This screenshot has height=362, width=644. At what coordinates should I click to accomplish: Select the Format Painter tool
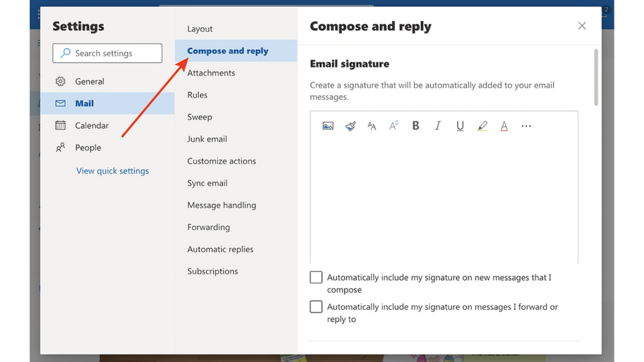click(x=350, y=126)
